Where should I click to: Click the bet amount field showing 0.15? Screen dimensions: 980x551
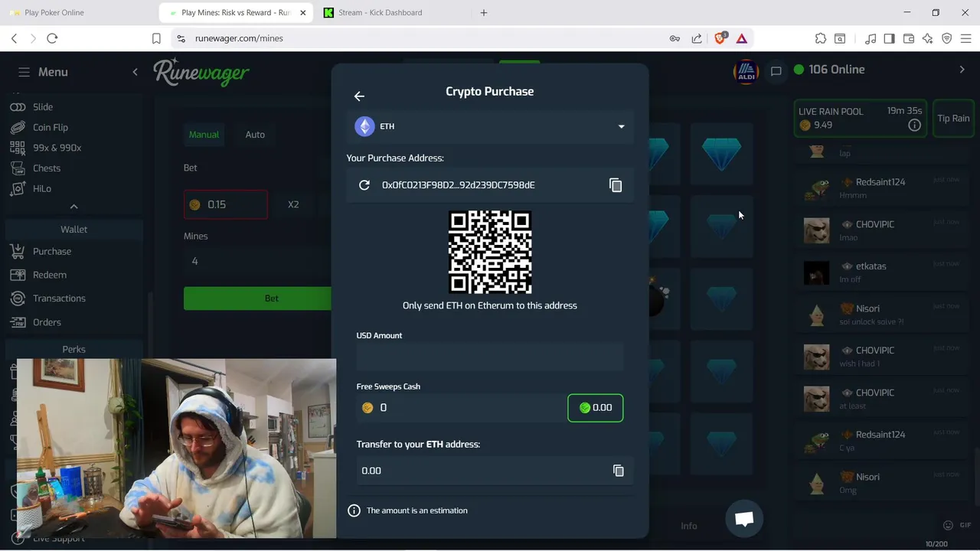226,204
